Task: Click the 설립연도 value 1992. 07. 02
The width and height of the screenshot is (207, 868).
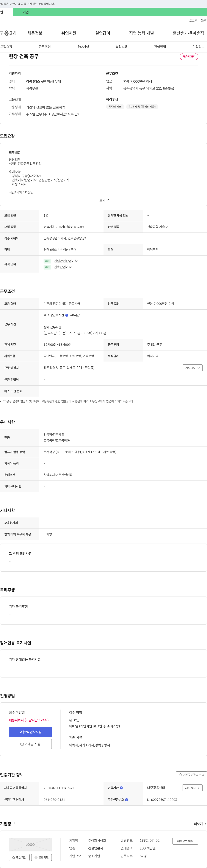Action: click(150, 840)
